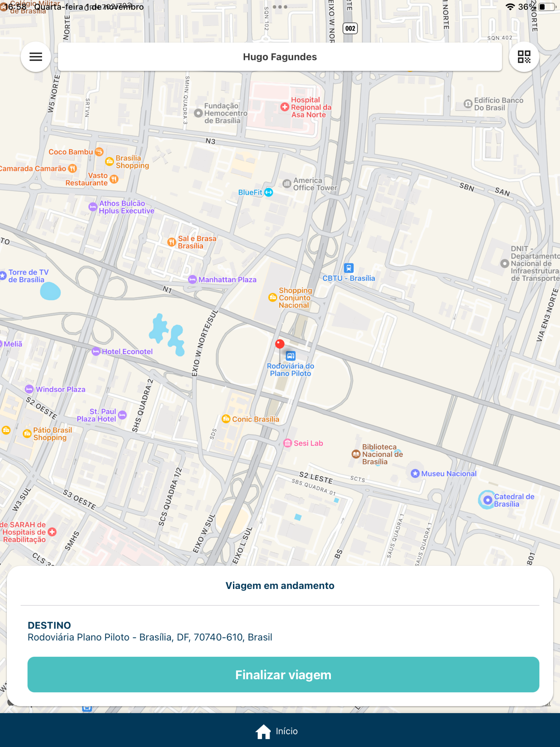The image size is (560, 747).
Task: Open the hamburger menu
Action: (36, 57)
